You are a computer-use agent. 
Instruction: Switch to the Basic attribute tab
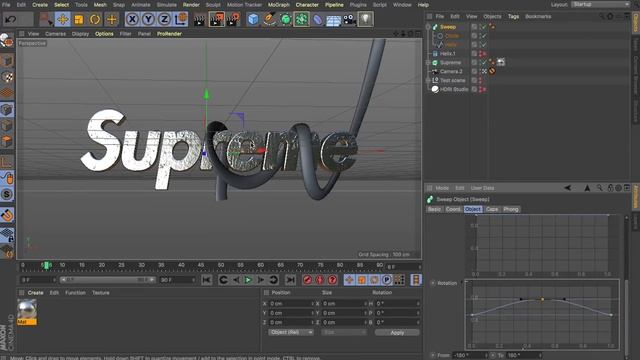tap(434, 209)
